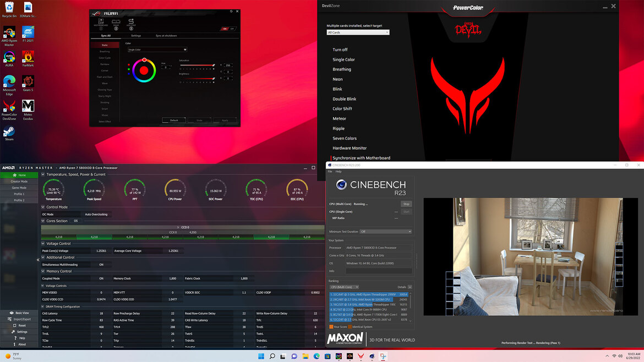Click the Default button in AURA
Screen dimensions: 644x362
pyautogui.click(x=174, y=120)
